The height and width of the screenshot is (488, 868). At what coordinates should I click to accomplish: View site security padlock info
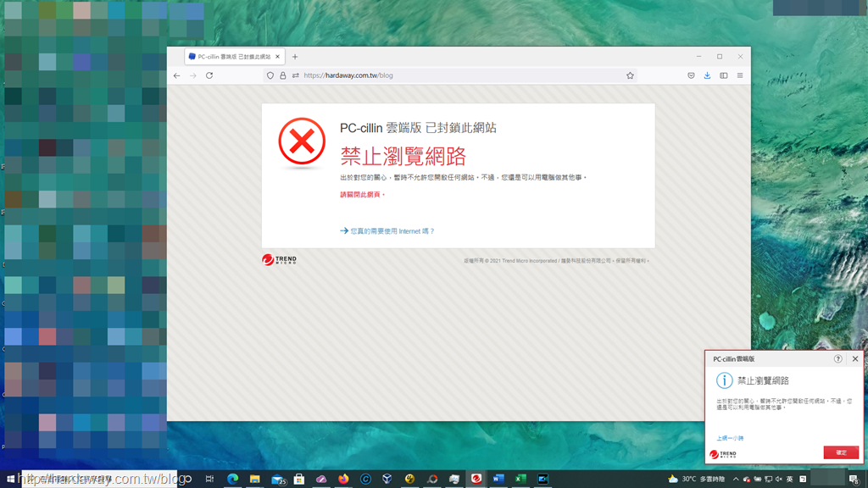pos(283,75)
